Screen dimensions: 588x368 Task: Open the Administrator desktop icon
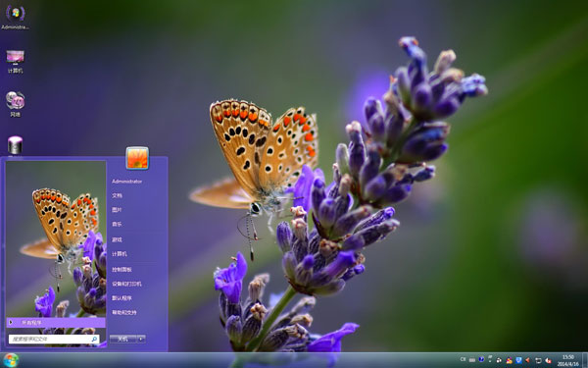click(x=16, y=17)
